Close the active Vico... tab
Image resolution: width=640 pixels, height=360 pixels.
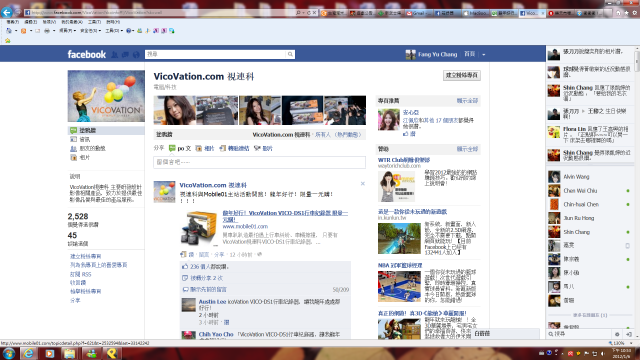542,13
